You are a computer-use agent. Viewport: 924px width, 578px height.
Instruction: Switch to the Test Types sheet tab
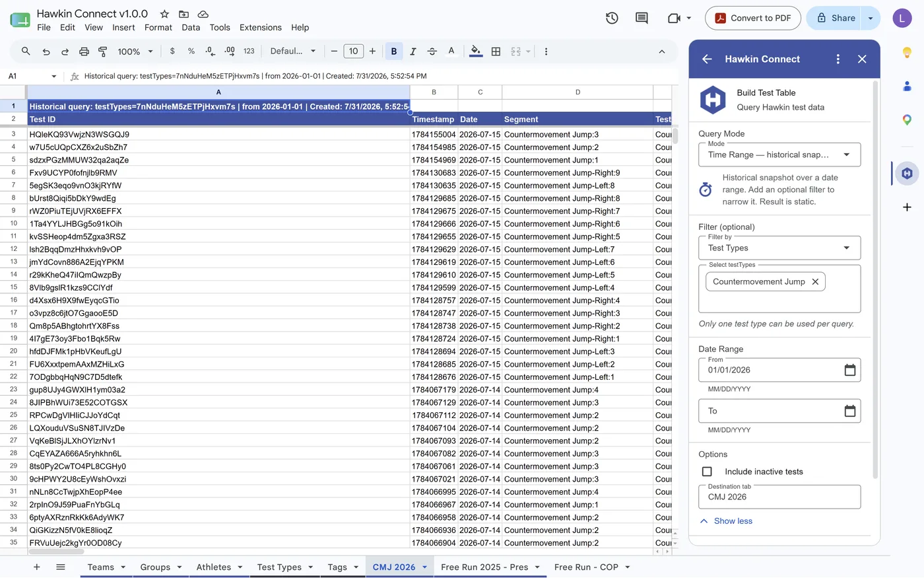[x=279, y=567]
